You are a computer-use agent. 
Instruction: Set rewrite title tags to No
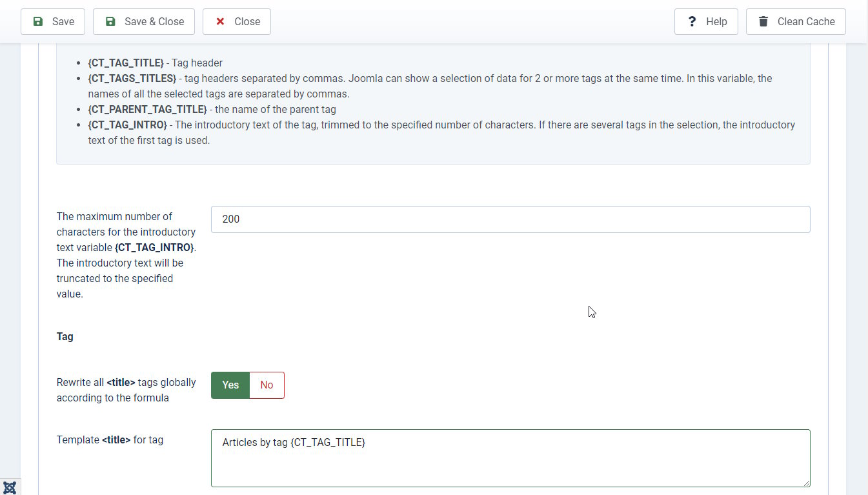tap(267, 385)
